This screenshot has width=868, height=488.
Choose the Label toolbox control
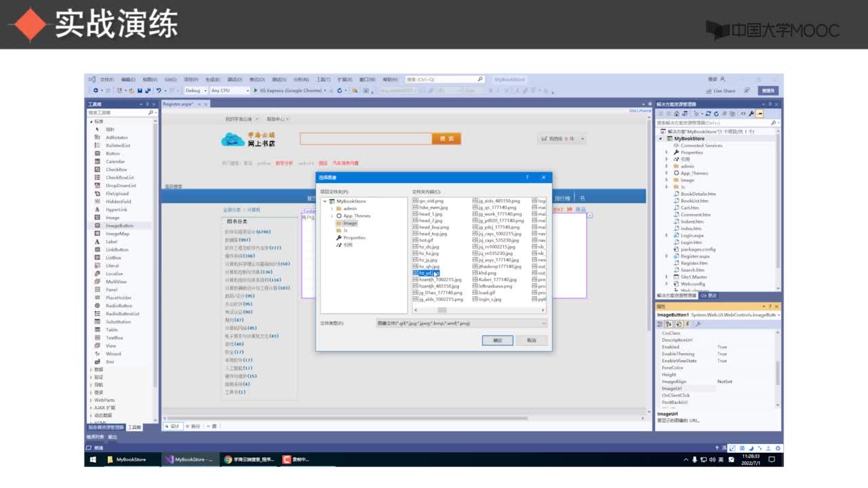tap(111, 241)
